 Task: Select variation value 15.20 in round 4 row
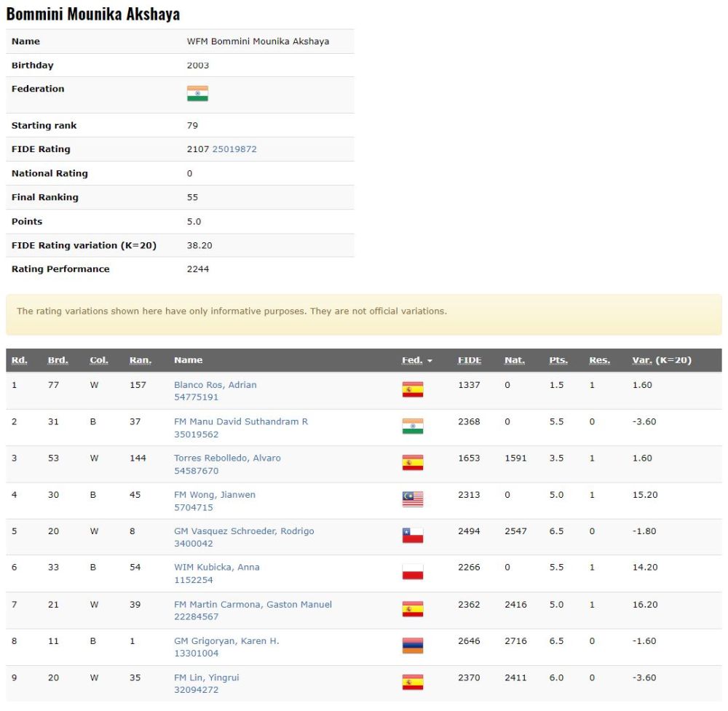coord(645,495)
